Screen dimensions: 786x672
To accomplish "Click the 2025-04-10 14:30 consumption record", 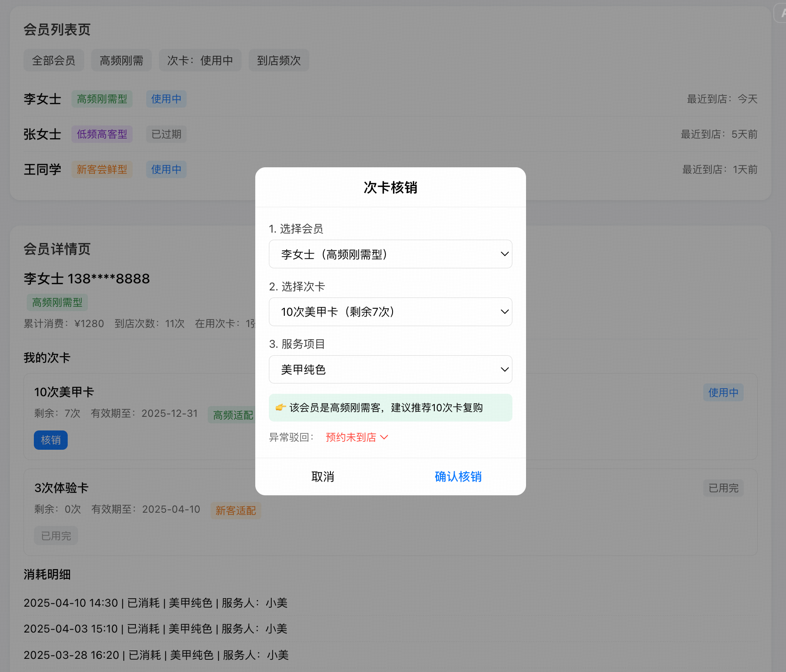I will (155, 603).
